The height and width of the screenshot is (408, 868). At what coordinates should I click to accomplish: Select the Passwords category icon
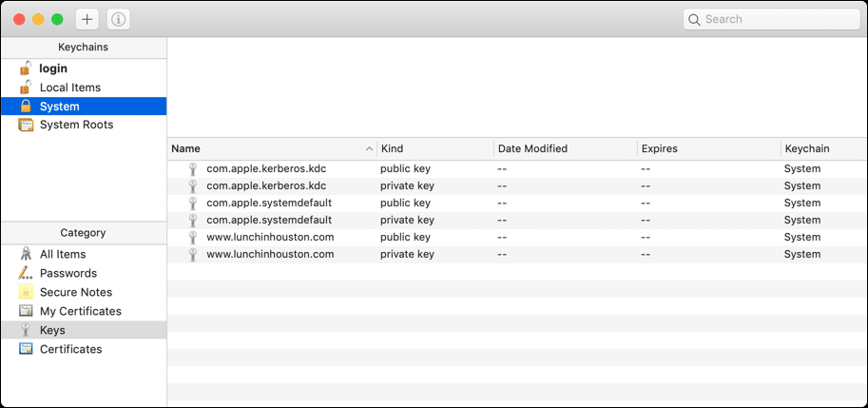(26, 273)
